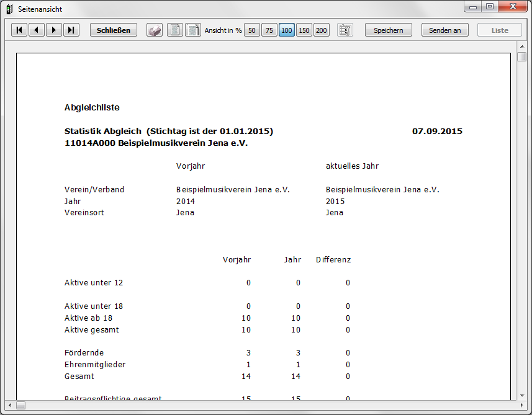The image size is (532, 415).
Task: Switch zoom to 150 percent
Action: (304, 30)
